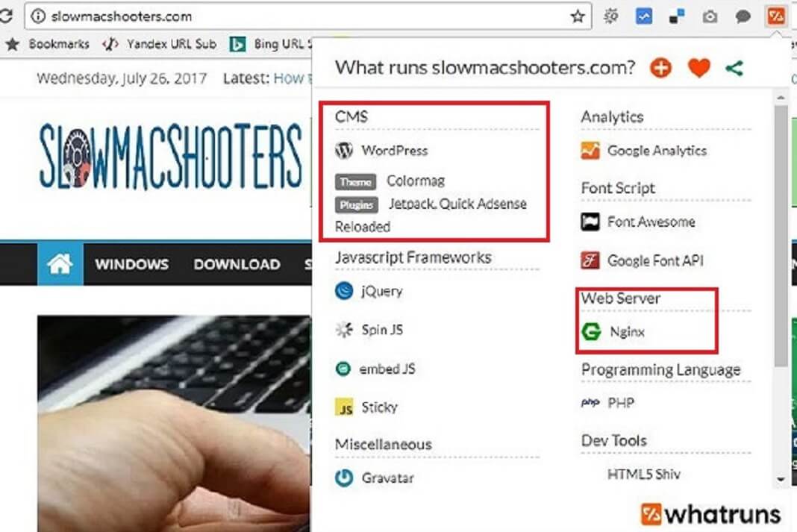Click the orange plus add button
Viewport: 797px width, 532px height.
click(x=660, y=67)
